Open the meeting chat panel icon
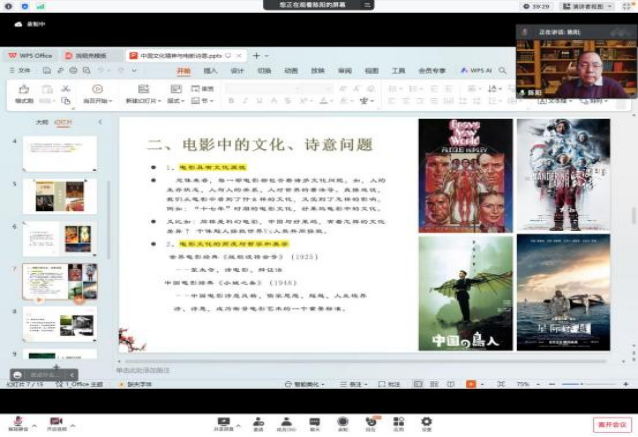Image resolution: width=638 pixels, height=437 pixels. pyautogui.click(x=314, y=422)
